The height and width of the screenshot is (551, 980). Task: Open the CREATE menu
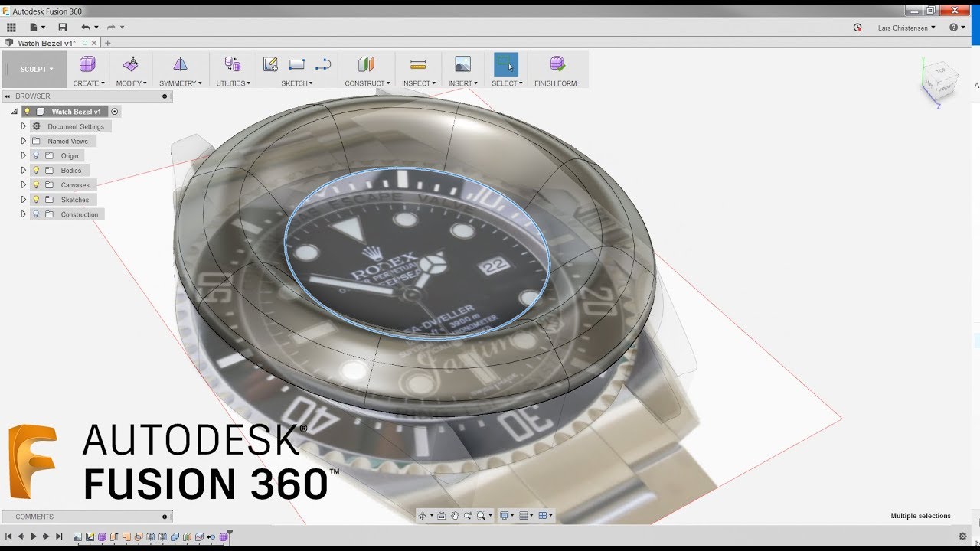[88, 83]
